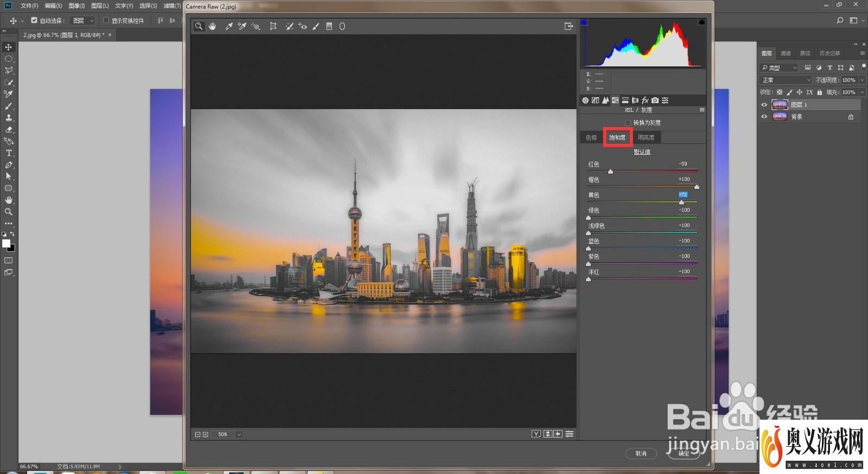868x474 pixels.
Task: Toggle lock transparent pixels in Layers panel
Action: coord(780,92)
